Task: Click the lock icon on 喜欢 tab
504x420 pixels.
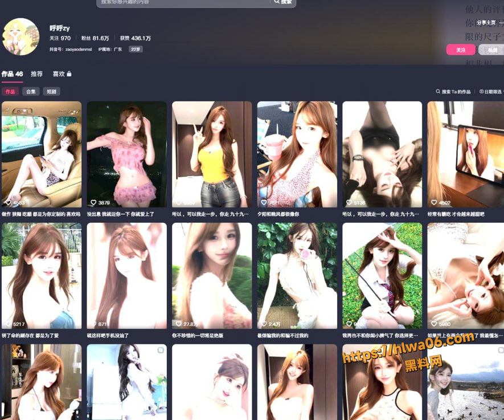Action: [69, 74]
